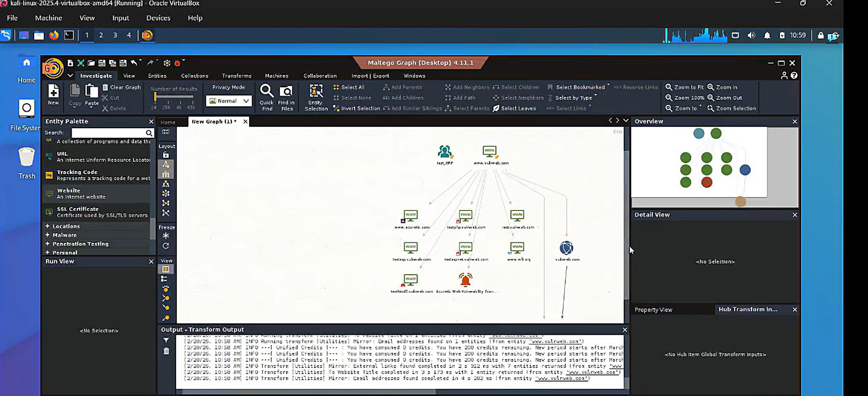Click Zoom Selection button

731,108
